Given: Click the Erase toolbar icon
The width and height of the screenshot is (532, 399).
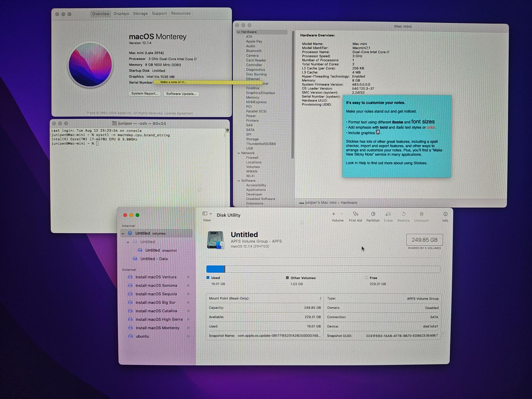Looking at the screenshot, I should (388, 214).
